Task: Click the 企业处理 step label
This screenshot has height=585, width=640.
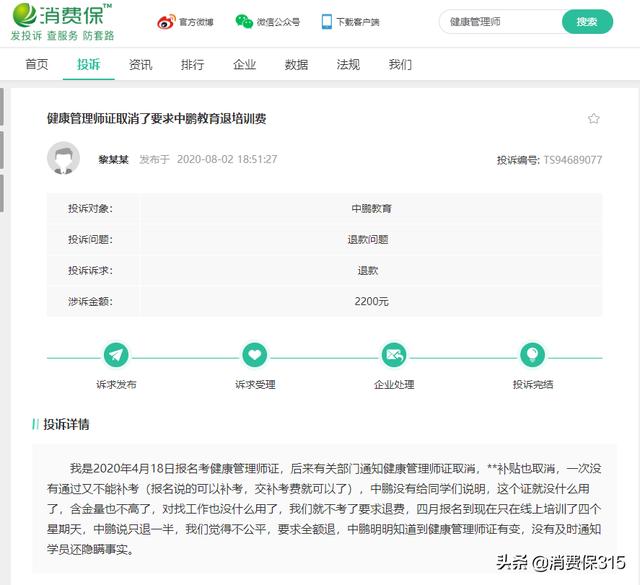Action: (394, 385)
